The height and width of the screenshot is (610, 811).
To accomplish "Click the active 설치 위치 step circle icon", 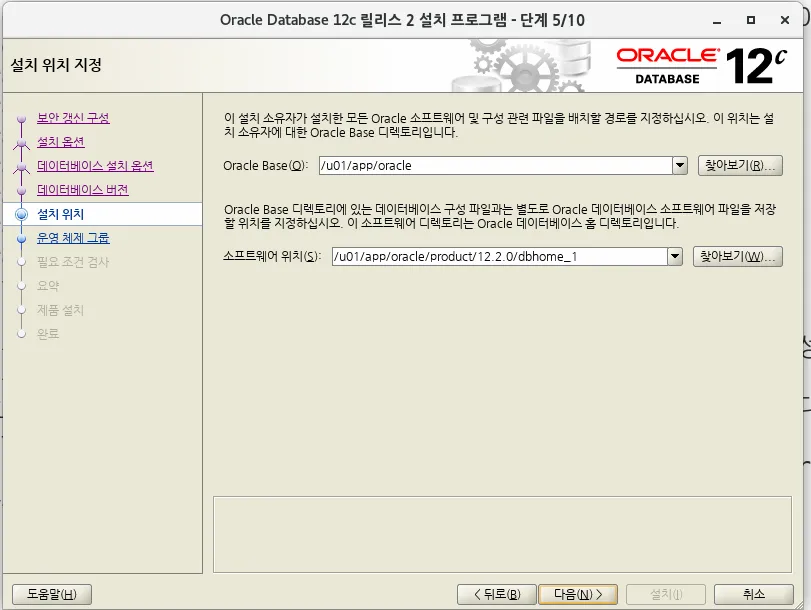I will 21,214.
